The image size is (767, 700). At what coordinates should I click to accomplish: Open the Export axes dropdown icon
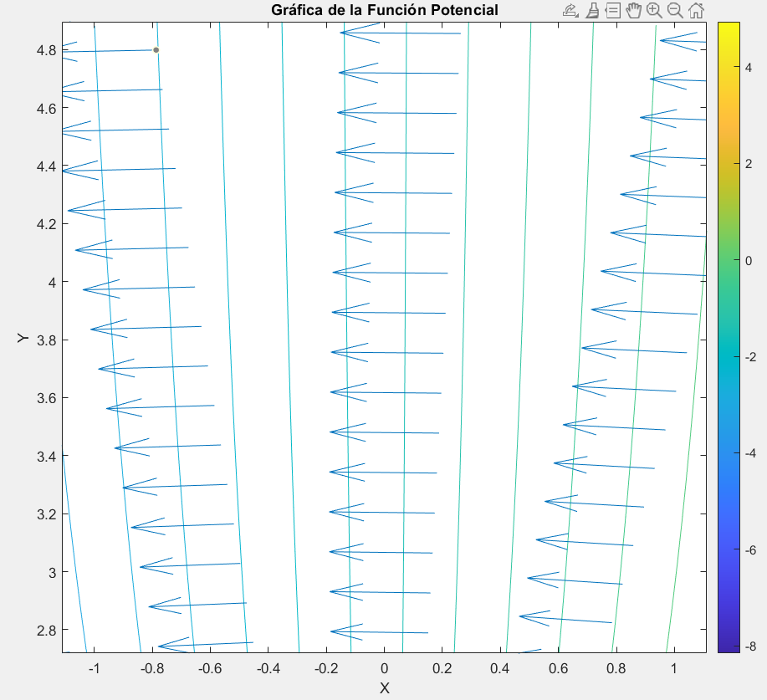pyautogui.click(x=570, y=10)
